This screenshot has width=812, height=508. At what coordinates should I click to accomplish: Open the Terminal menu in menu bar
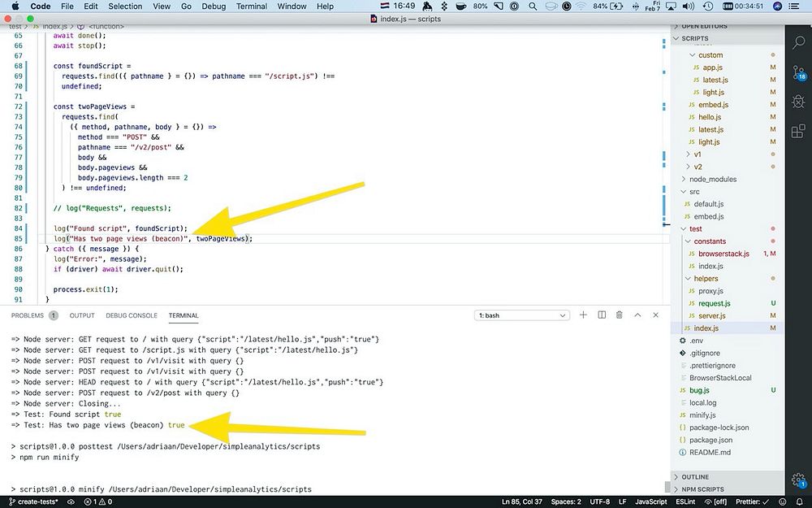[x=252, y=7]
